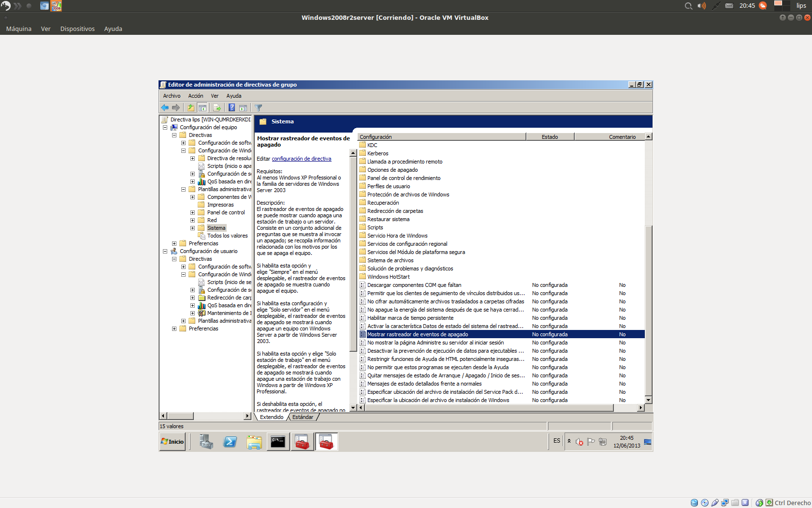This screenshot has height=508, width=812.
Task: Click the Up one level folder icon
Action: coord(191,107)
